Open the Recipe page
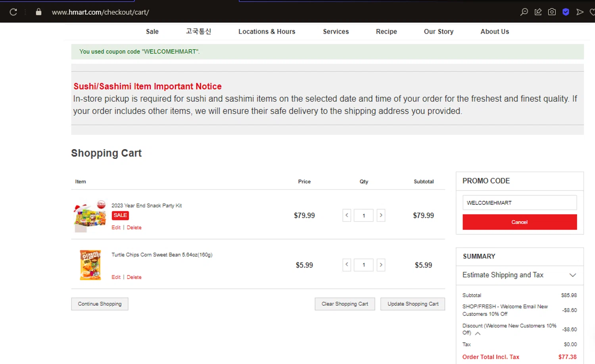 [386, 32]
